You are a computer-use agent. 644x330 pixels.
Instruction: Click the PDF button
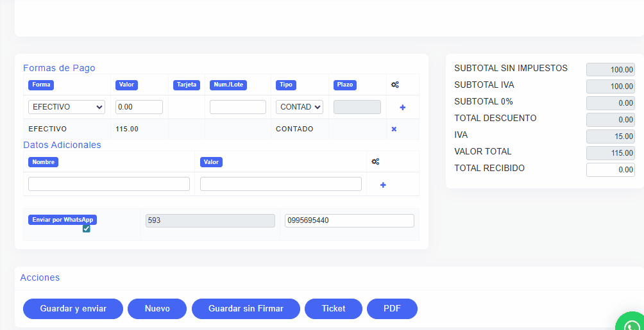[x=392, y=309]
